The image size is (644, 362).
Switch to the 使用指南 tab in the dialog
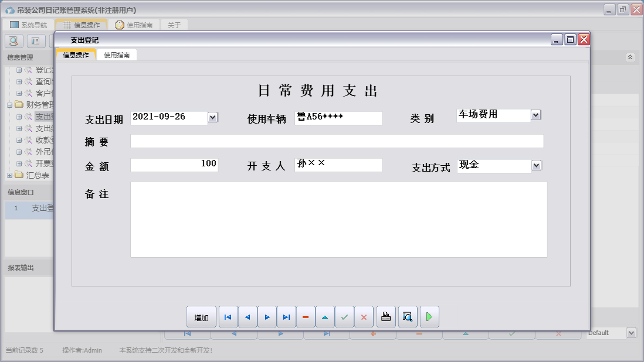(x=118, y=54)
